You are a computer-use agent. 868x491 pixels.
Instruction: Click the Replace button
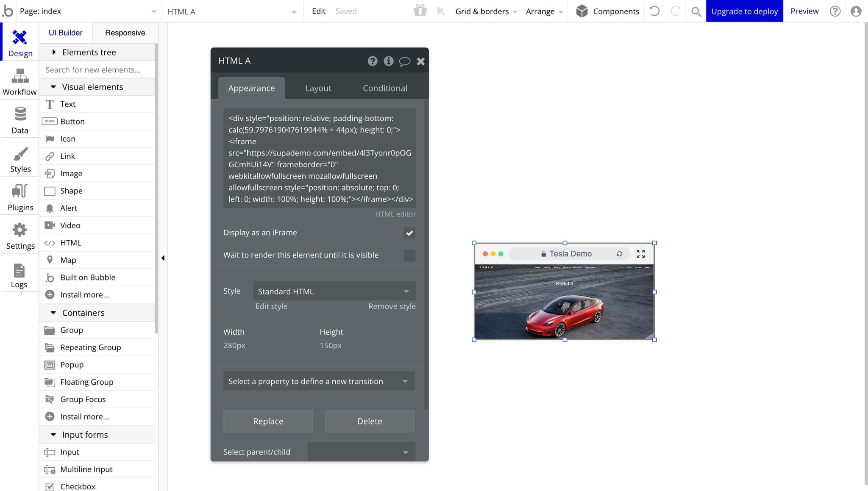(268, 421)
